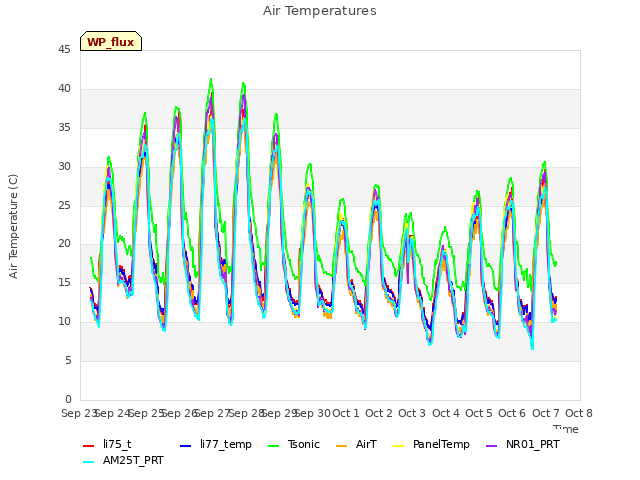Click the Air Temperatures chart title
The height and width of the screenshot is (480, 640).
coord(320,11)
